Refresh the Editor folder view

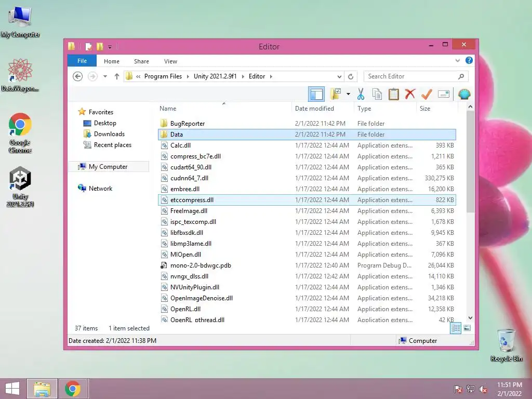coord(351,76)
